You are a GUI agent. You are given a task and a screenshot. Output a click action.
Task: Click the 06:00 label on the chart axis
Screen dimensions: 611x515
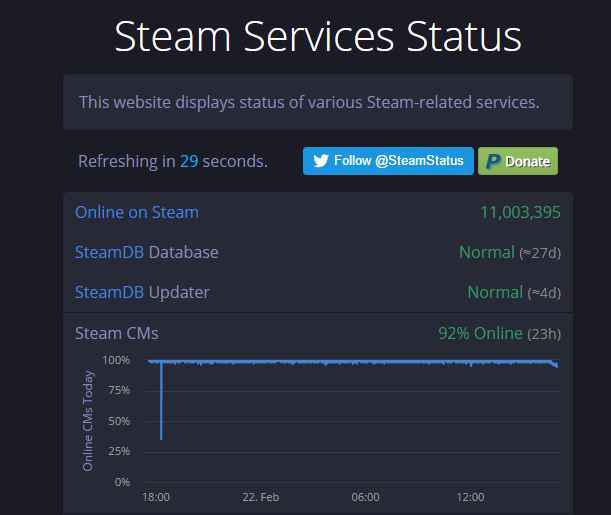(365, 497)
